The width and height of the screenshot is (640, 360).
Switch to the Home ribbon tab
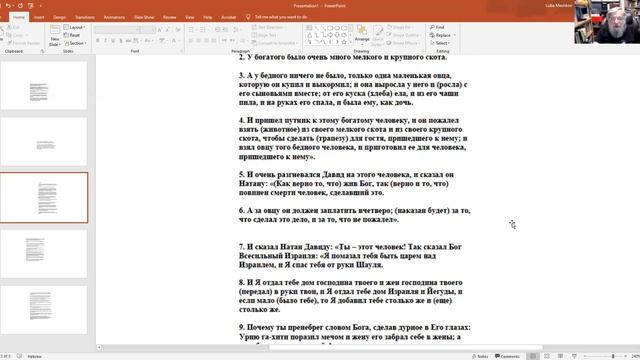click(19, 17)
